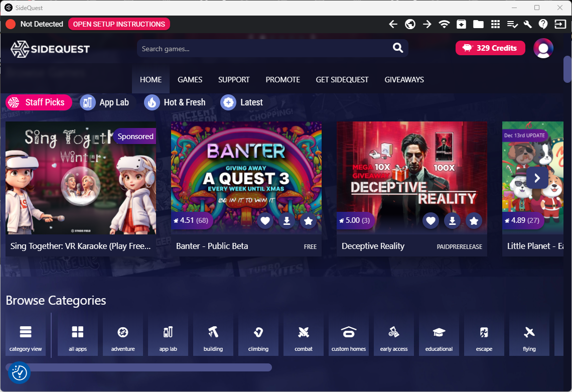
Task: Click the magnifying glass search icon
Action: (x=397, y=48)
